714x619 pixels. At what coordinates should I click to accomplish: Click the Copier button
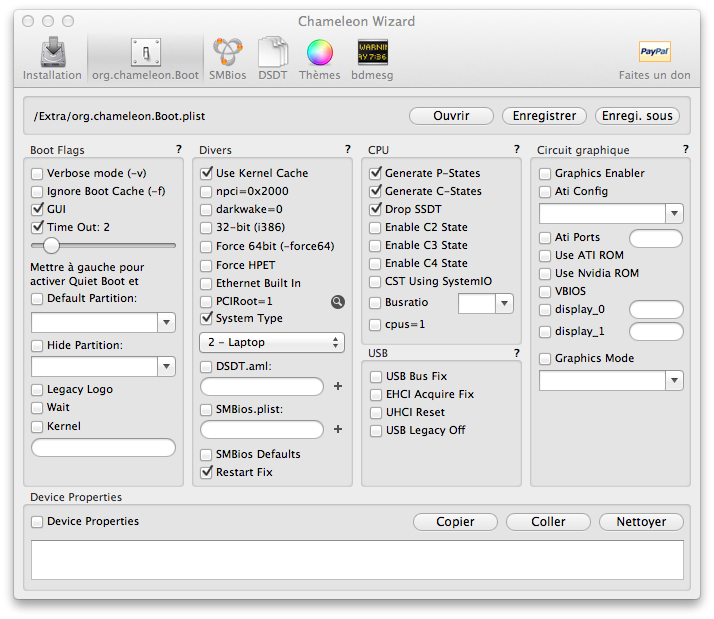[455, 522]
